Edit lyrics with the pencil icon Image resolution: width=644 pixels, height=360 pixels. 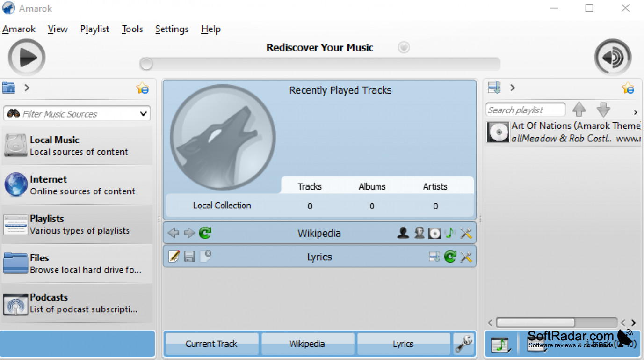point(174,256)
